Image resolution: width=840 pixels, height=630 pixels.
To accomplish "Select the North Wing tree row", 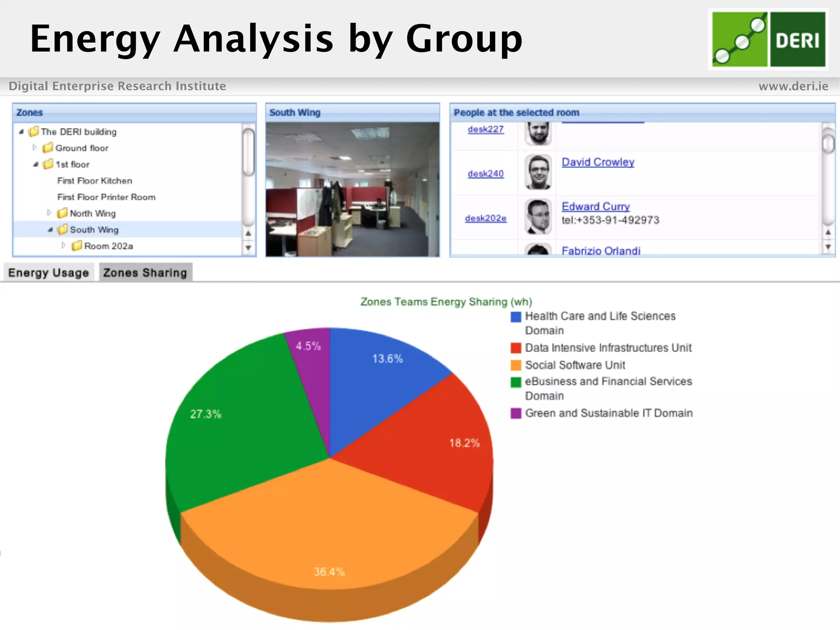I will coord(128,213).
